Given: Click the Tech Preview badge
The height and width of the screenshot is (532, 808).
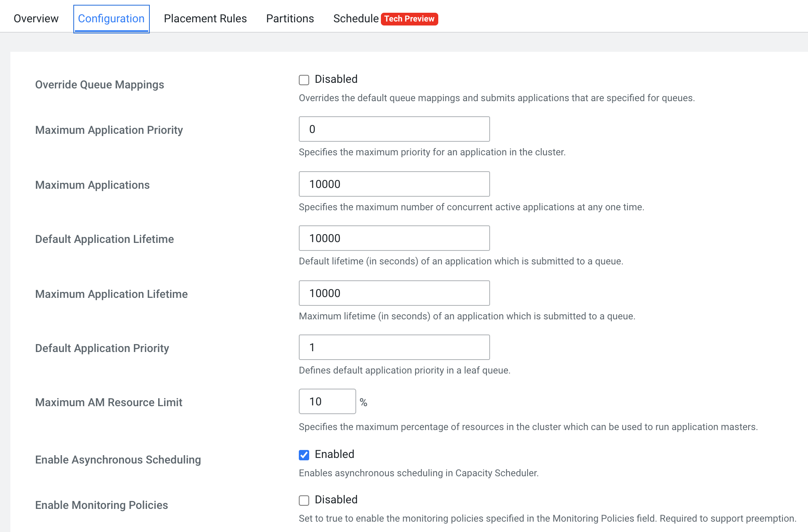Looking at the screenshot, I should point(409,19).
